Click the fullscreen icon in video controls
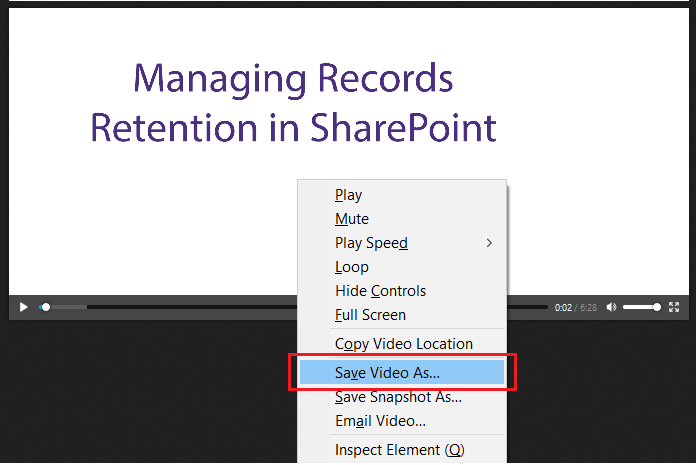Image resolution: width=696 pixels, height=465 pixels. pyautogui.click(x=674, y=307)
